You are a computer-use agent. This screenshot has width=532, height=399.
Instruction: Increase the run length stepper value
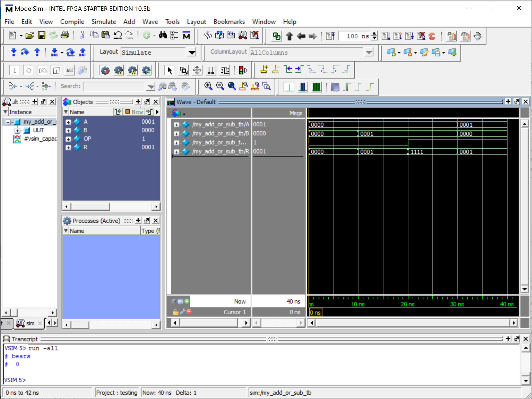point(374,34)
